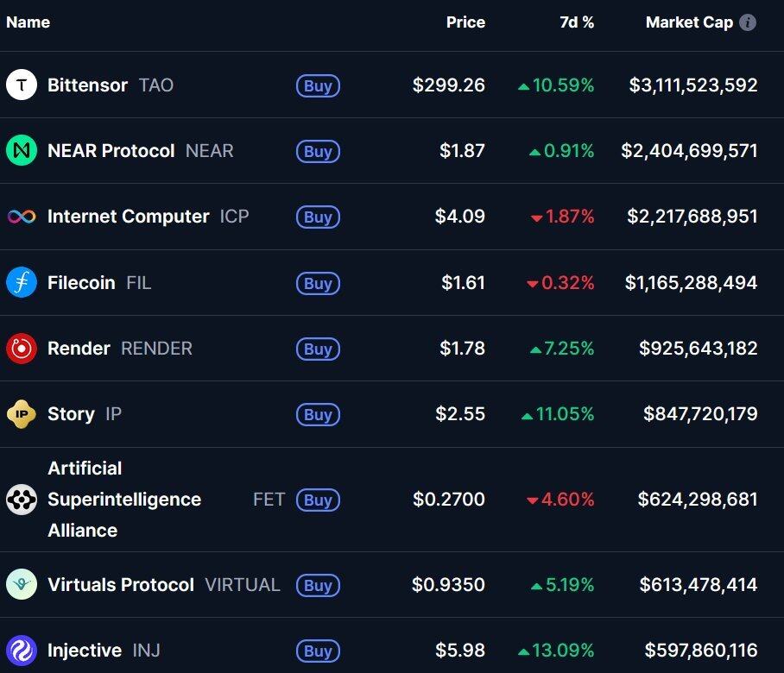Sort the table by Name column
The height and width of the screenshot is (673, 784).
click(28, 22)
